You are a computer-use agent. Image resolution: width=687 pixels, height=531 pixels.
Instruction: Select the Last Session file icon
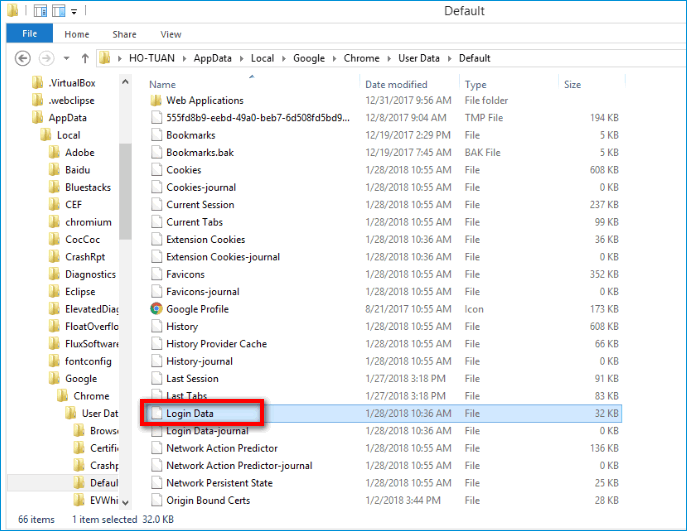(x=156, y=379)
